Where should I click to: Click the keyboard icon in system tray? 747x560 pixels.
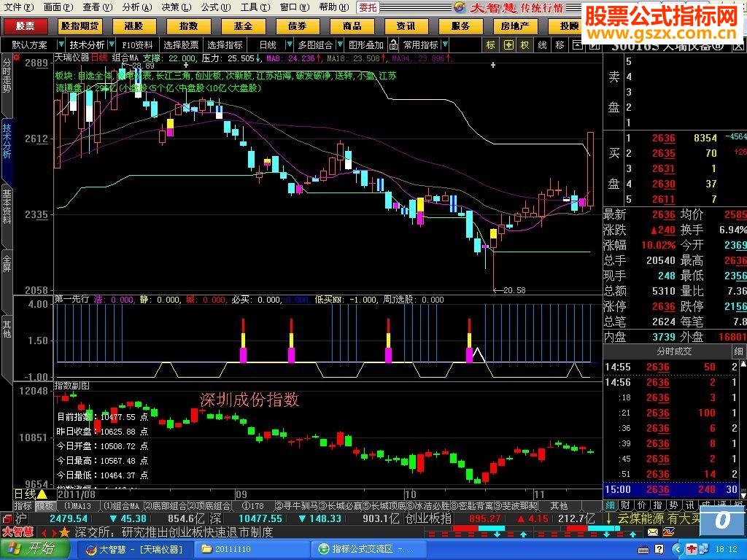pyautogui.click(x=643, y=550)
